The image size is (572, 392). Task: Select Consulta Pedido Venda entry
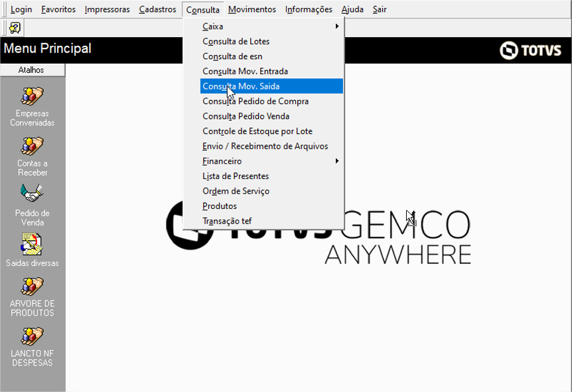(x=271, y=116)
